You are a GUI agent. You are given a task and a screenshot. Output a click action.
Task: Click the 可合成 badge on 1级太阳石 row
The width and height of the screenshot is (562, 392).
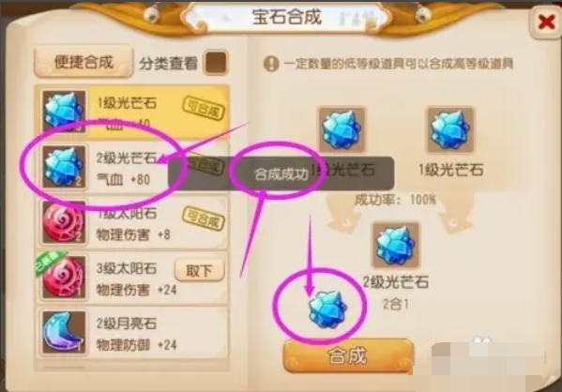pos(204,219)
